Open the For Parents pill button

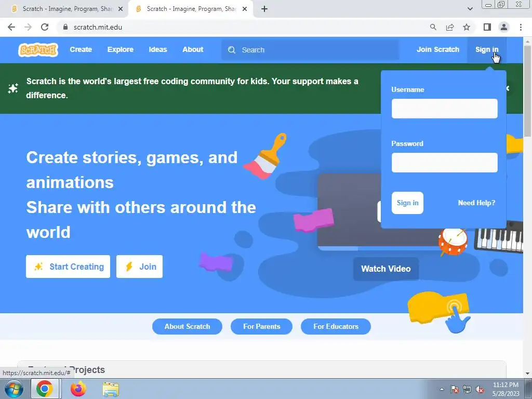(262, 326)
